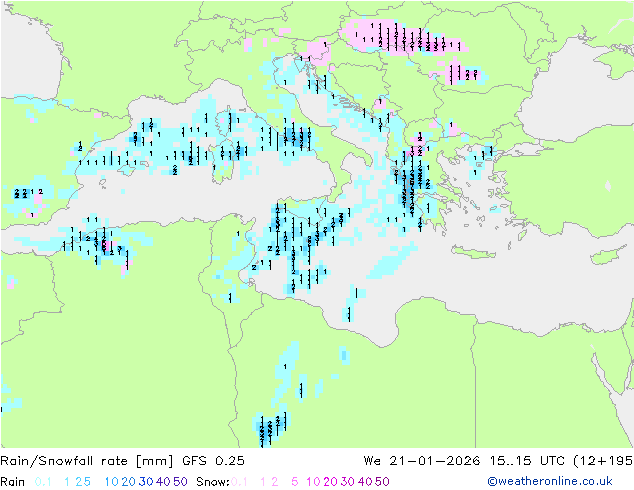Click the snow legend value 50
Screen dimensions: 634x490
click(x=382, y=482)
